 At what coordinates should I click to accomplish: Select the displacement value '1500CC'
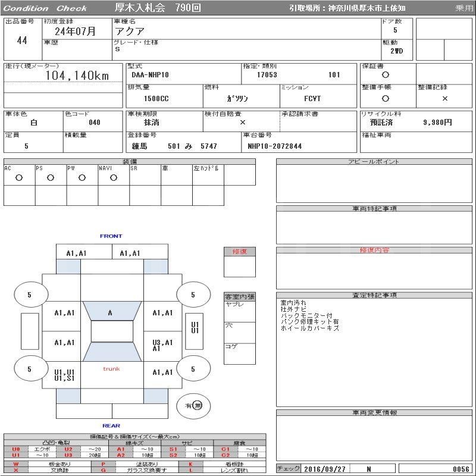click(156, 99)
